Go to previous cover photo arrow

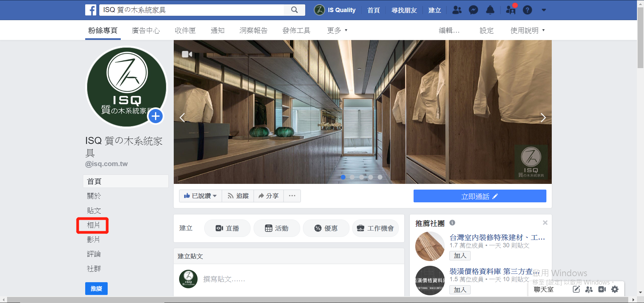[x=182, y=117]
